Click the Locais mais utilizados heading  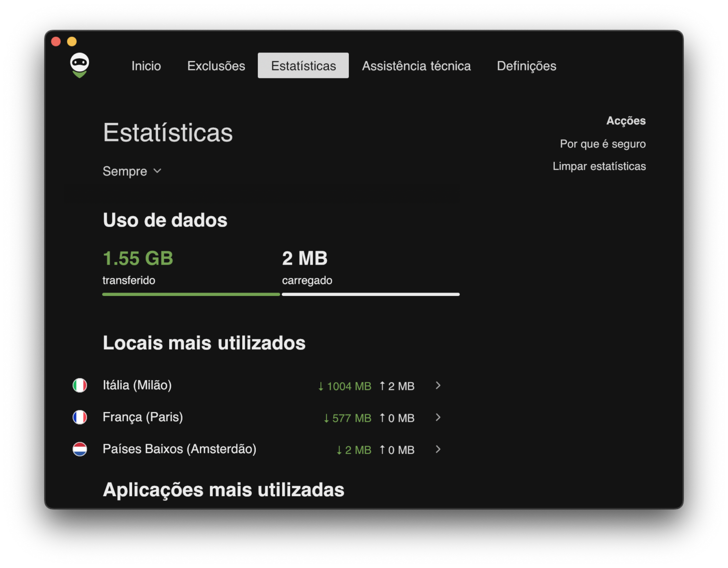(204, 343)
